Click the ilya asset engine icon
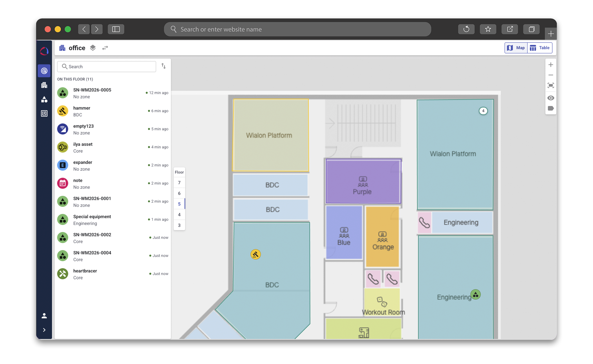This screenshot has width=593, height=364. point(63,147)
